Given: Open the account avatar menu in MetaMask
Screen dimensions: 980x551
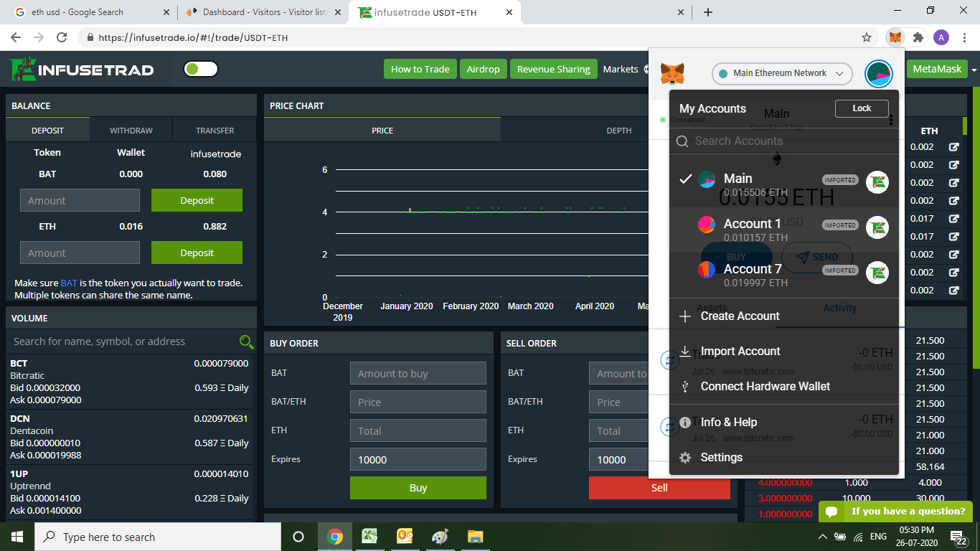Looking at the screenshot, I should tap(878, 73).
